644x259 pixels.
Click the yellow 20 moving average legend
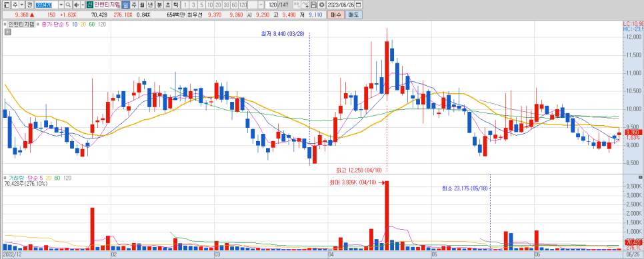pyautogui.click(x=83, y=24)
